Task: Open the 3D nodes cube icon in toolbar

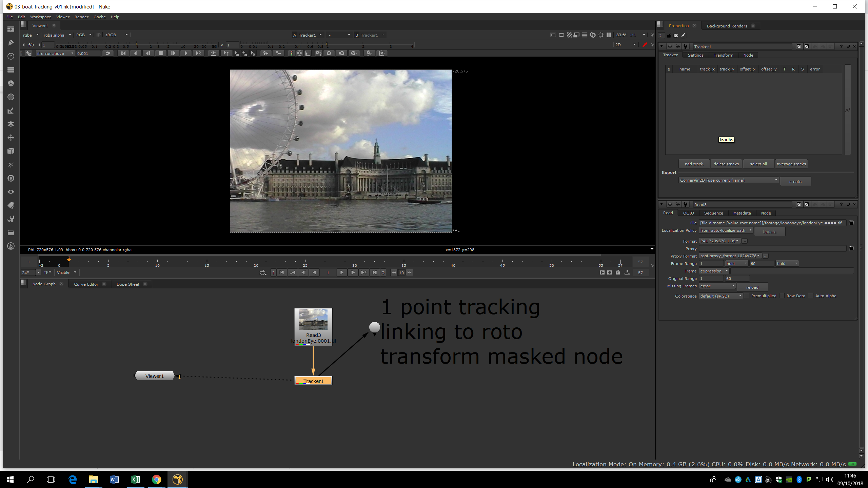Action: [11, 151]
